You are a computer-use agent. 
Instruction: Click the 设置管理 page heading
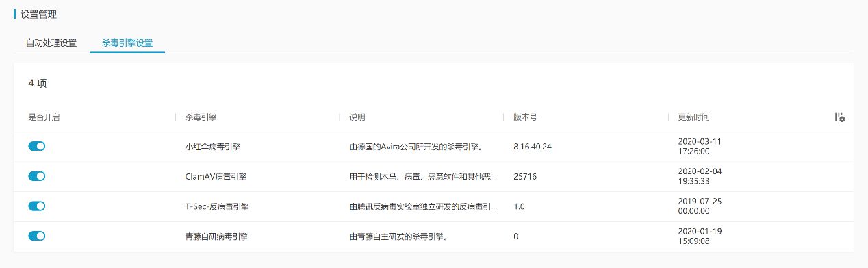39,14
